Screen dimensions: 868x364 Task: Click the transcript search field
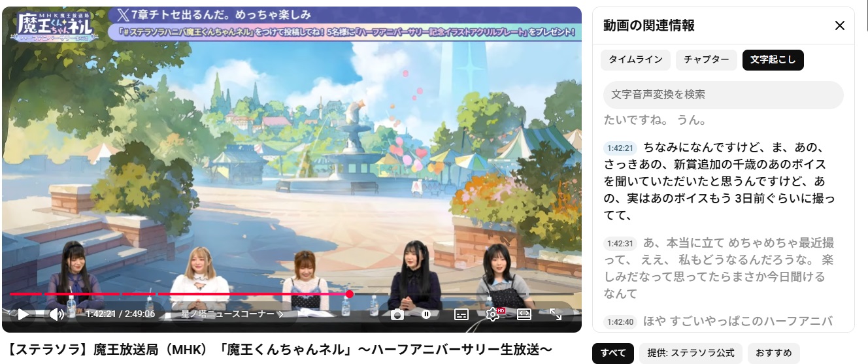coord(723,95)
